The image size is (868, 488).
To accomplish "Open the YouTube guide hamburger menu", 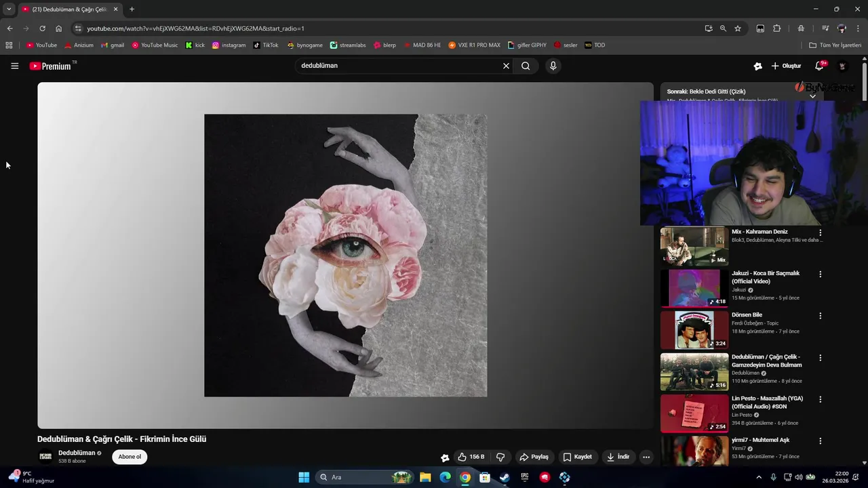I will pyautogui.click(x=14, y=66).
